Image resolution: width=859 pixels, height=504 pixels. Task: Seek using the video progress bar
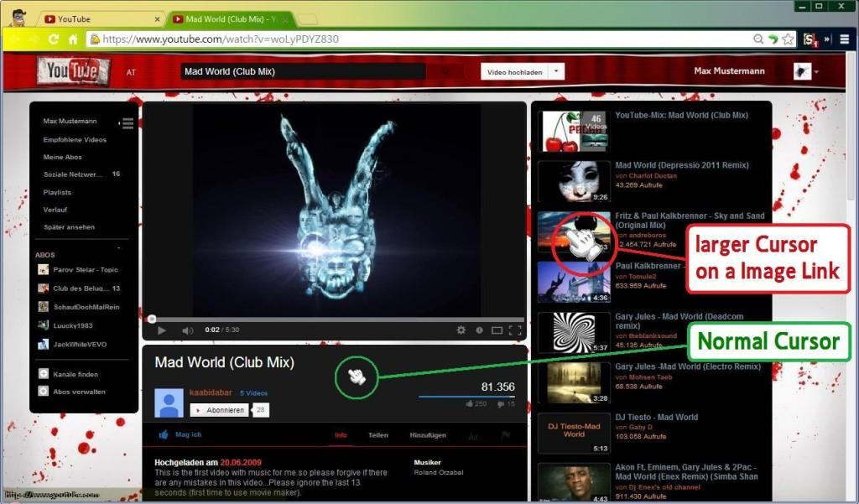point(336,319)
